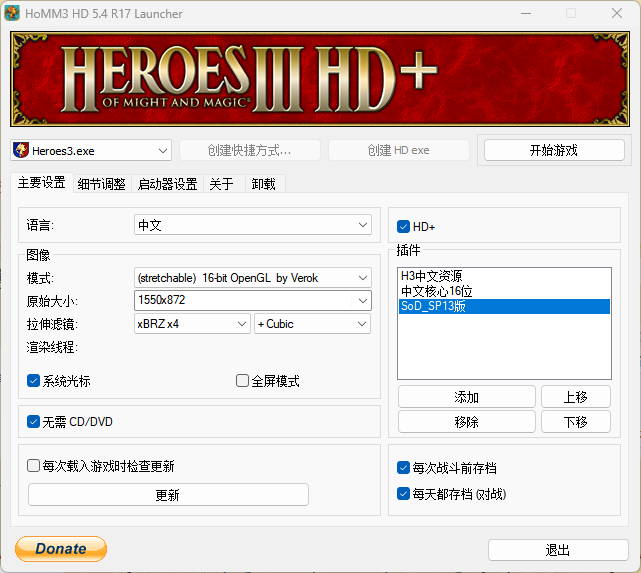This screenshot has height=573, width=641.
Task: Move plugin up with 上移
Action: pyautogui.click(x=576, y=396)
